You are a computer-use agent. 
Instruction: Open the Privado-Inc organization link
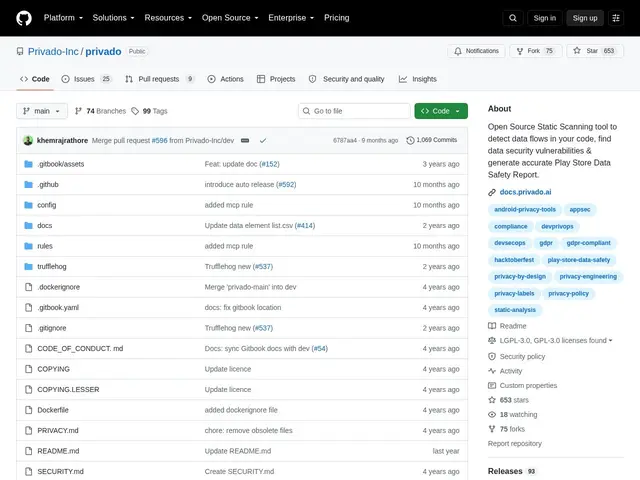click(53, 51)
